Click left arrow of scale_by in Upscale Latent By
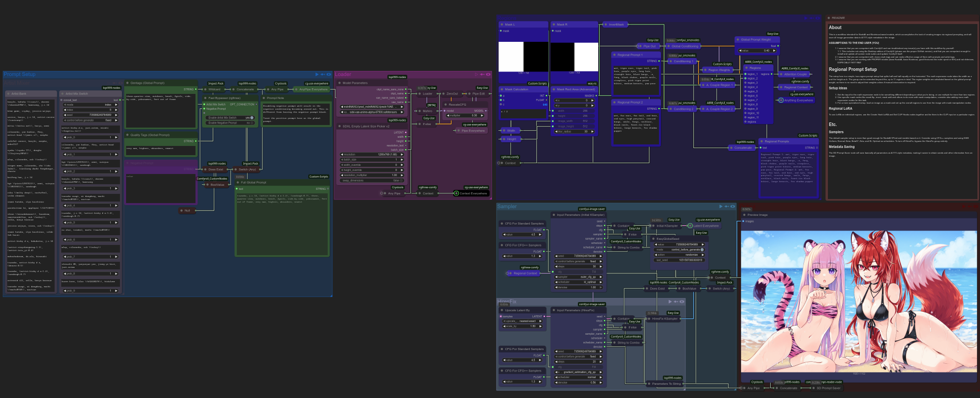The width and height of the screenshot is (980, 398). point(504,326)
